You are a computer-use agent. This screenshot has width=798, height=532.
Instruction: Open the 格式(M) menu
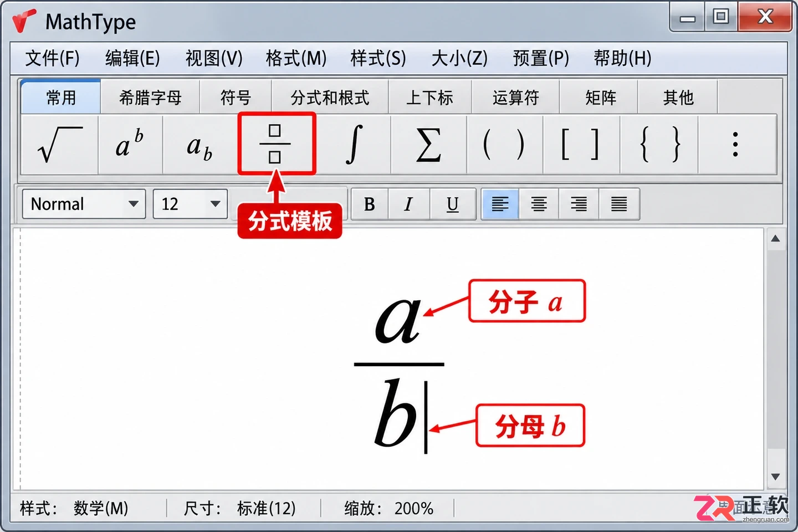[x=296, y=58]
